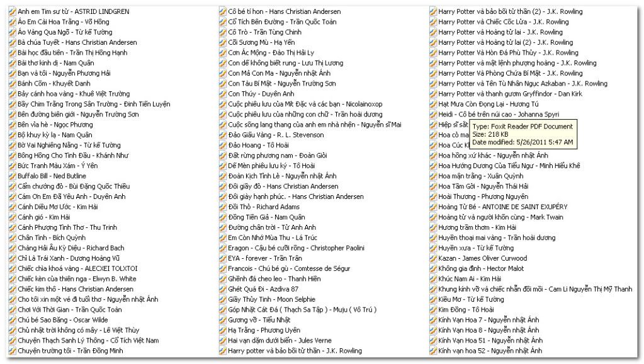Click "Cẩm chướng đỏ - Bùi Đặng Quốc Thiều"
The height and width of the screenshot is (364, 644).
tap(74, 186)
